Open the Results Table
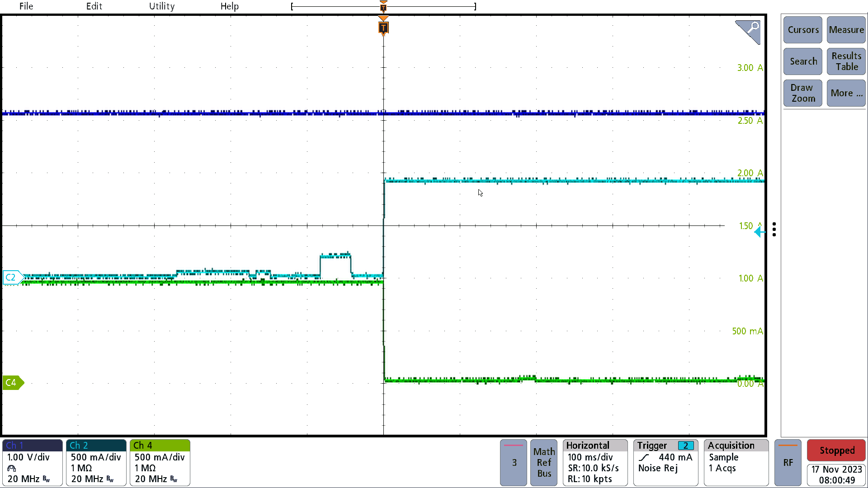Screen dimensions: 868x488 (846, 61)
